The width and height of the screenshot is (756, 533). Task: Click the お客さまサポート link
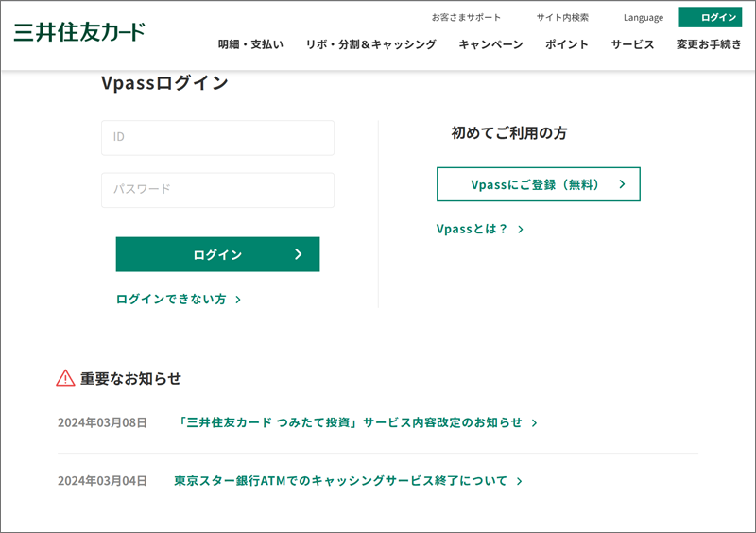click(x=466, y=17)
